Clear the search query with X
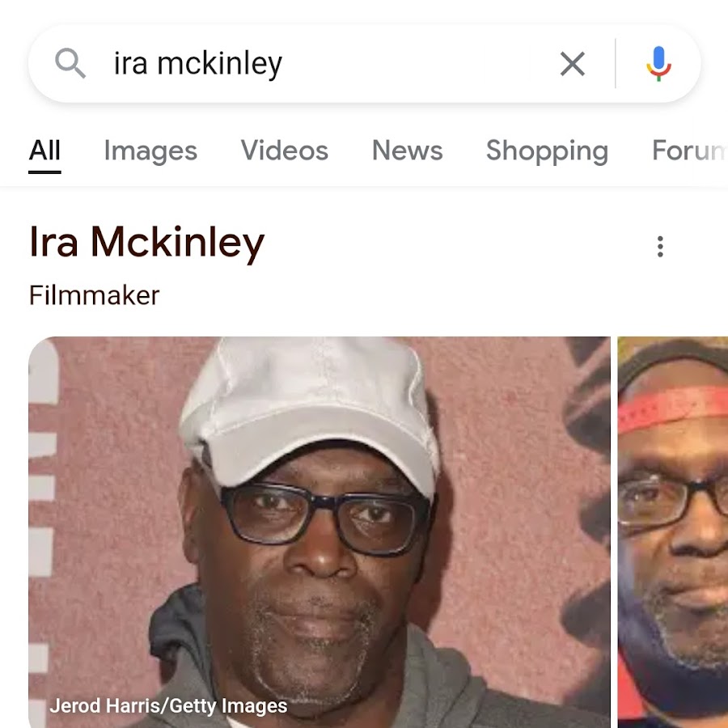 pyautogui.click(x=572, y=64)
